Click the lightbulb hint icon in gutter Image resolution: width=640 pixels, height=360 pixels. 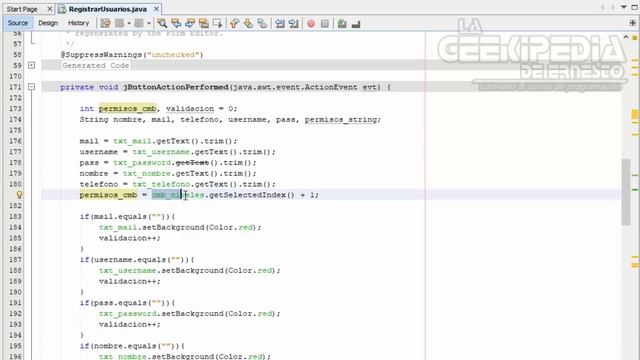(x=19, y=195)
